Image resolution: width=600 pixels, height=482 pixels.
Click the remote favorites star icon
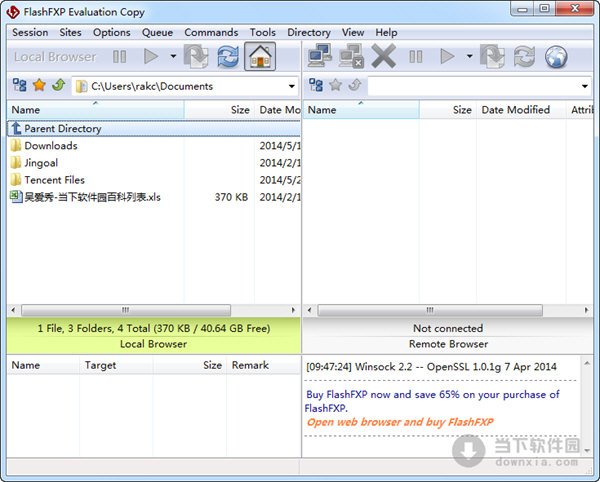(x=336, y=85)
